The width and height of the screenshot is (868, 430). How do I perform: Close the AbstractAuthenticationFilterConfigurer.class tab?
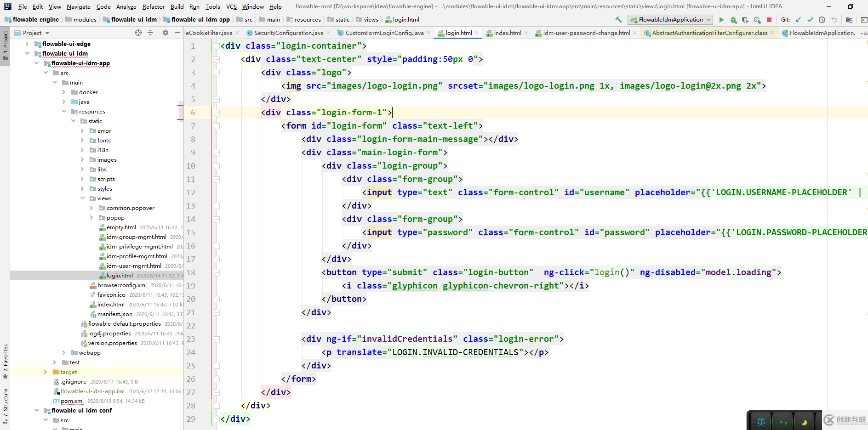(x=772, y=33)
